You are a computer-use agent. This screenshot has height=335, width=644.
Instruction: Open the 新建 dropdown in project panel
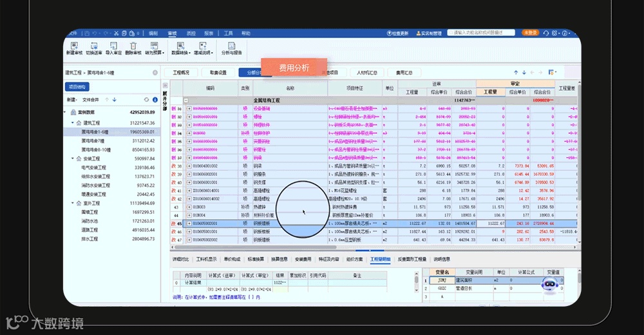pyautogui.click(x=71, y=100)
